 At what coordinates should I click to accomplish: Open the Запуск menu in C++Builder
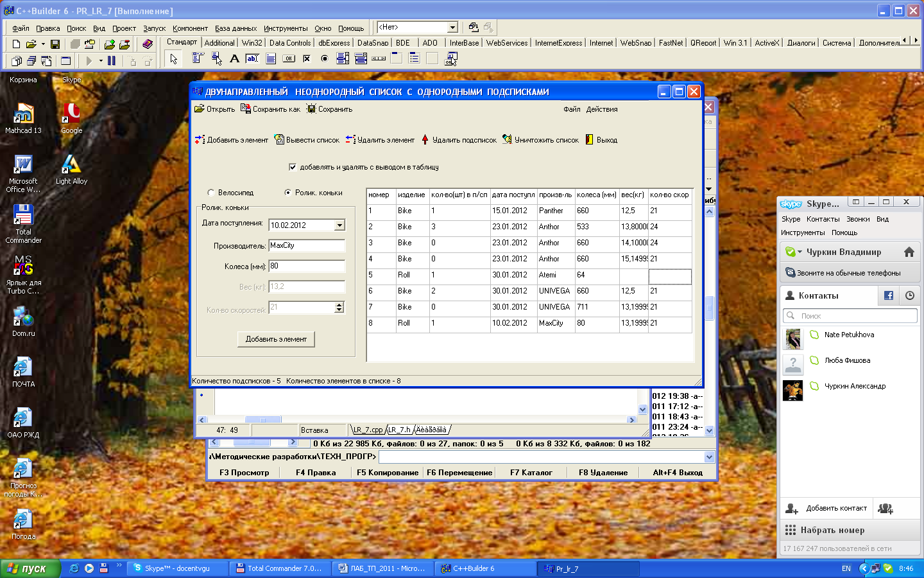click(x=154, y=28)
